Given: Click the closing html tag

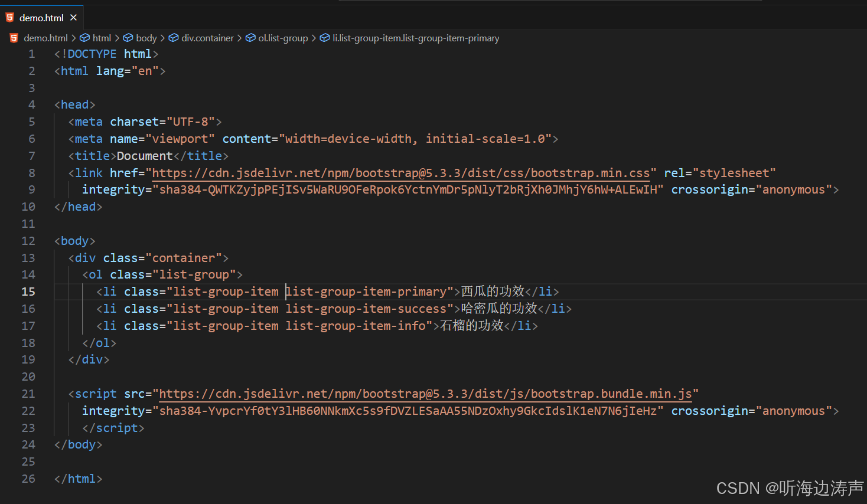Looking at the screenshot, I should tap(79, 479).
